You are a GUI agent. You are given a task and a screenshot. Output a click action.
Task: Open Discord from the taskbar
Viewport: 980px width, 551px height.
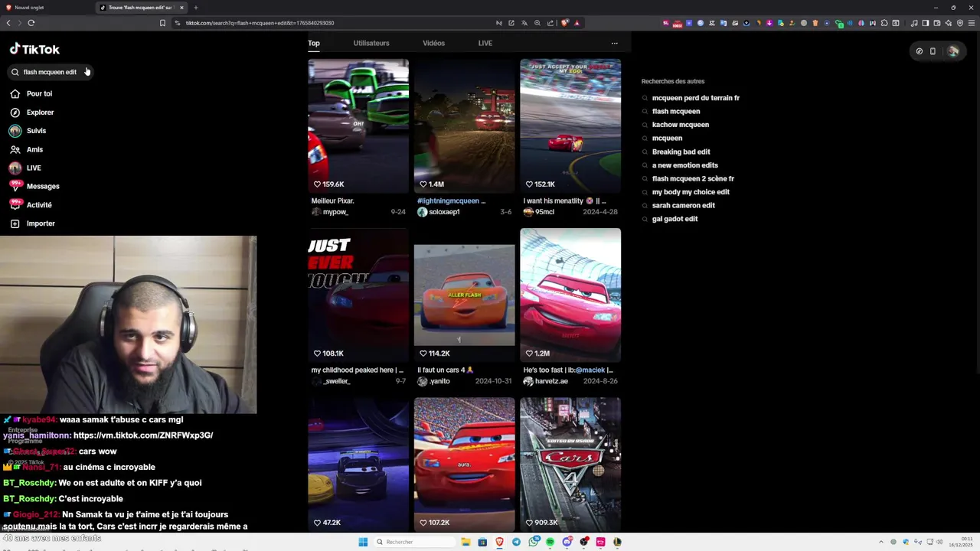pos(567,542)
